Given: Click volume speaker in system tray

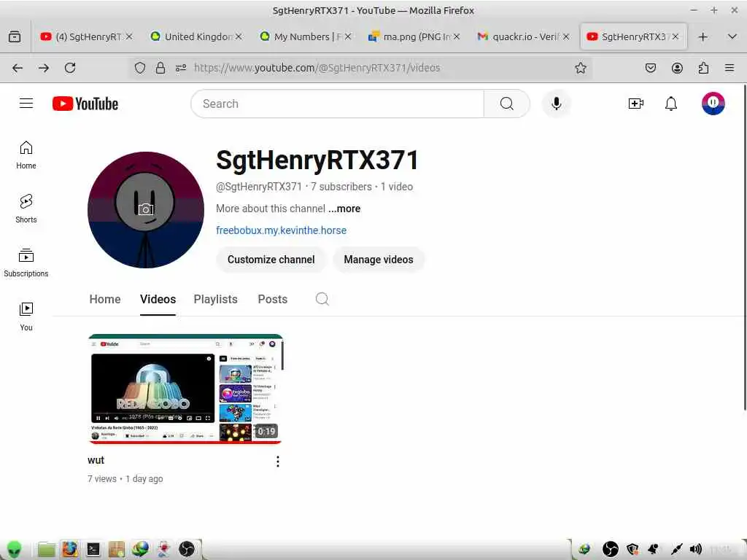Looking at the screenshot, I should tap(695, 550).
